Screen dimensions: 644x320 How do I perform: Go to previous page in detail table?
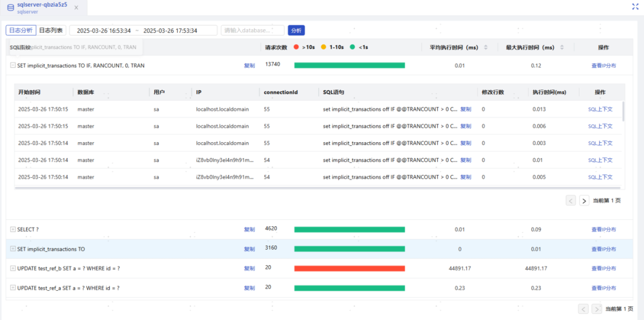pyautogui.click(x=571, y=201)
